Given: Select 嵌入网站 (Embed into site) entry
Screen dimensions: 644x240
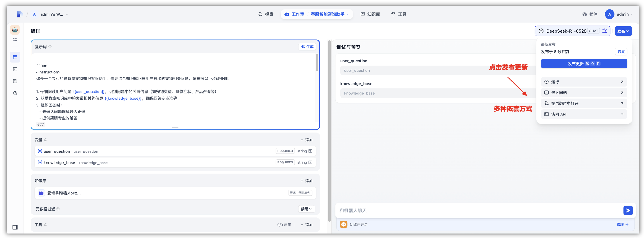Looking at the screenshot, I should [584, 93].
